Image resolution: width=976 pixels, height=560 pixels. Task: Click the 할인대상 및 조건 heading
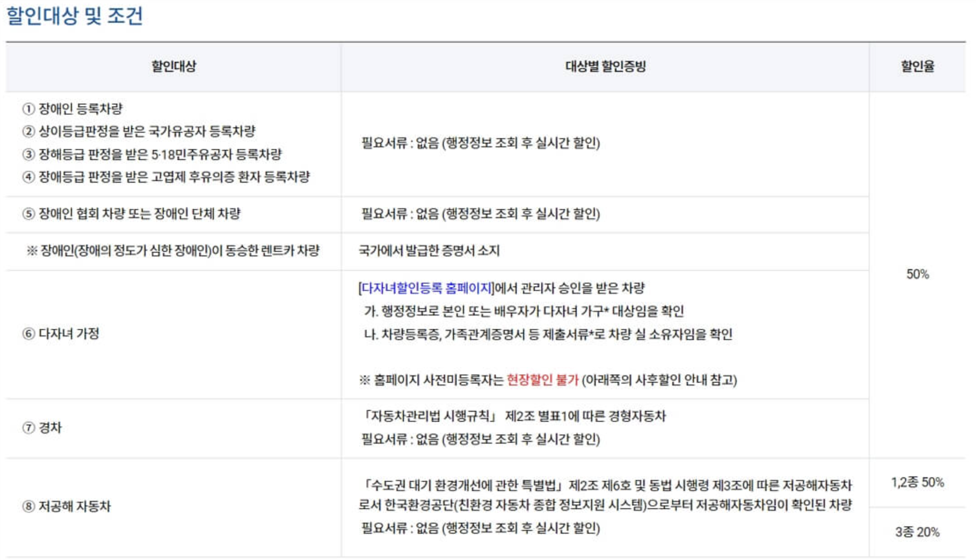tap(75, 16)
